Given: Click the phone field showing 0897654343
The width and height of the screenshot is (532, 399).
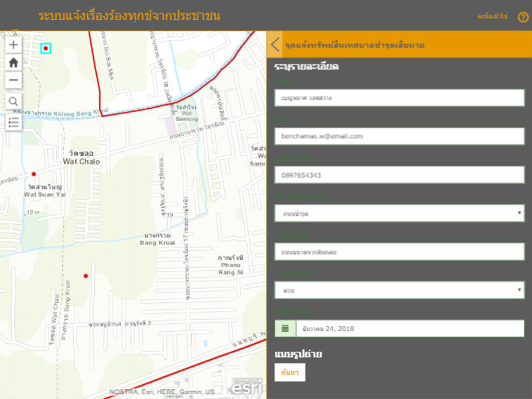Looking at the screenshot, I should pos(398,174).
